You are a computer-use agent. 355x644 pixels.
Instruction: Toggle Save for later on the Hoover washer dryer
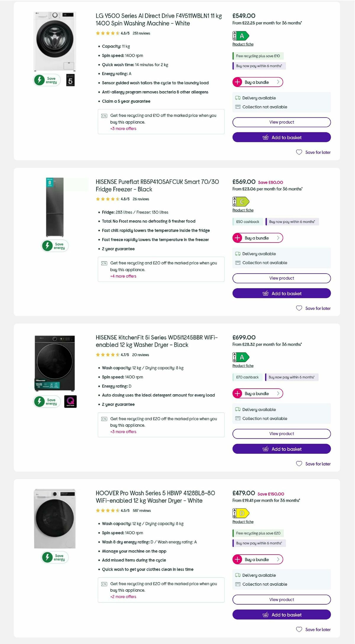(313, 630)
